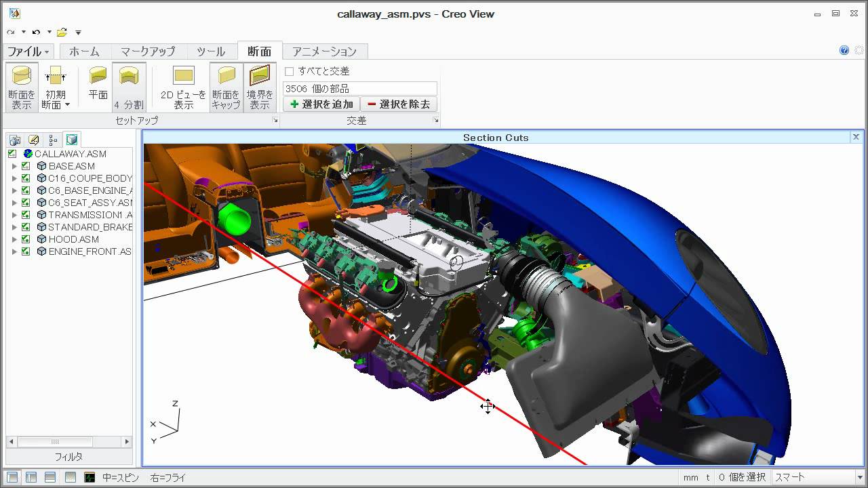Enable the すべてと交差 checkbox
The image size is (868, 488).
pos(290,71)
